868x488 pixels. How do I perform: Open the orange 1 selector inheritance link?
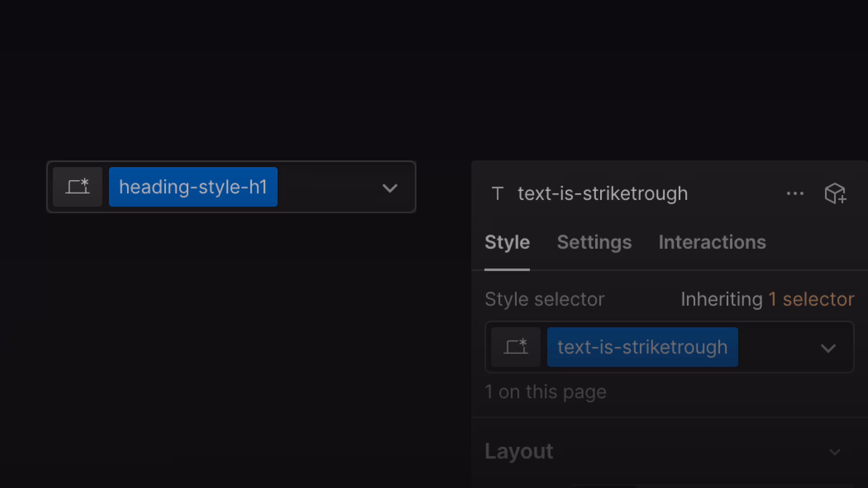[x=811, y=299]
